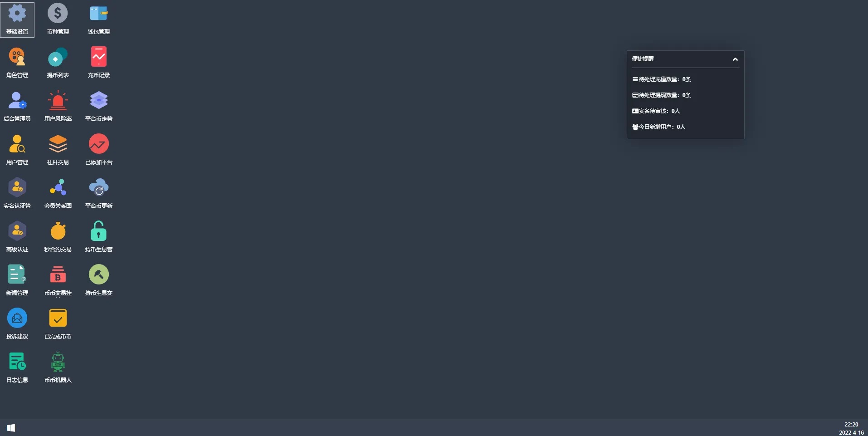Screen dimensions: 868x436
Task: Launch the 钱包管理 wallet icon
Action: click(98, 14)
